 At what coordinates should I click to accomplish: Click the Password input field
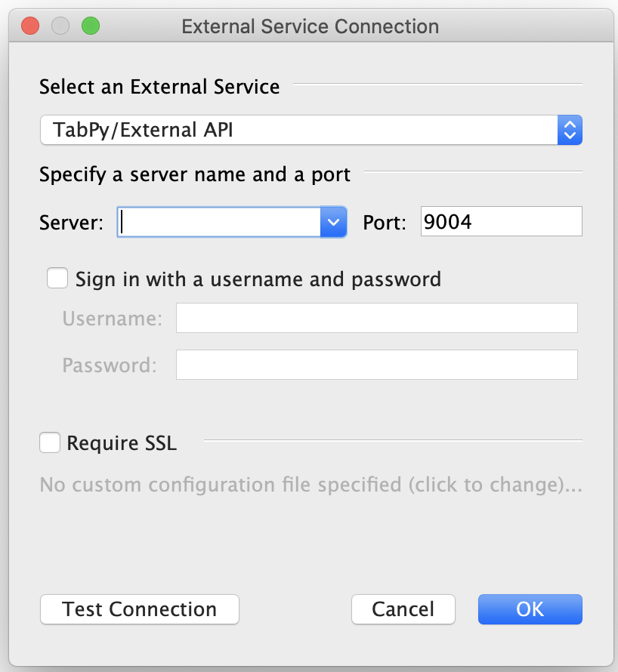pyautogui.click(x=376, y=365)
